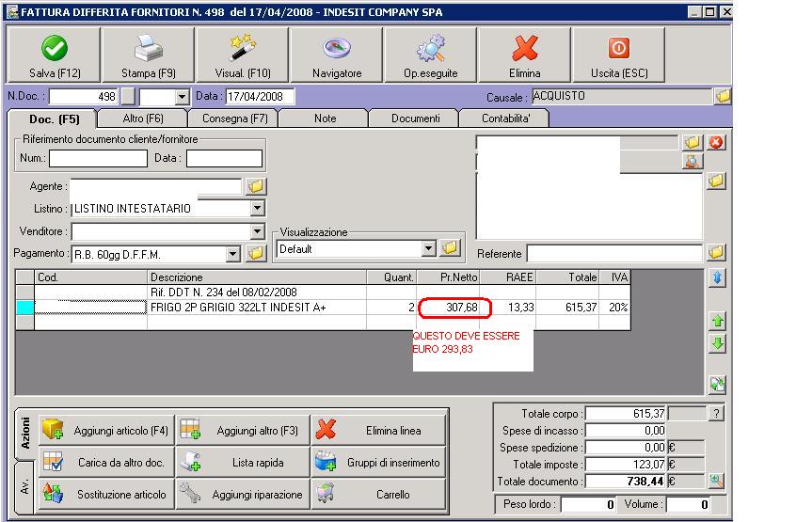Open Agente folder lookup icon
This screenshot has height=522, width=812.
tap(256, 186)
